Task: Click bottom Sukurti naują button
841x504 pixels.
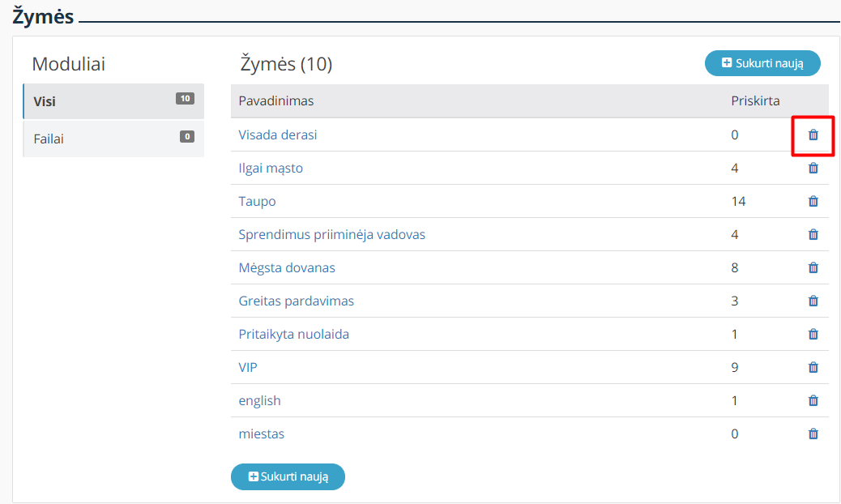Action: tap(288, 476)
